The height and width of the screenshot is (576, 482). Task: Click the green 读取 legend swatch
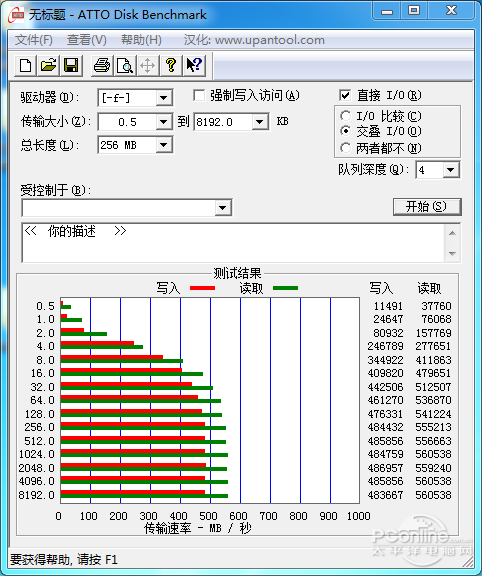(285, 288)
